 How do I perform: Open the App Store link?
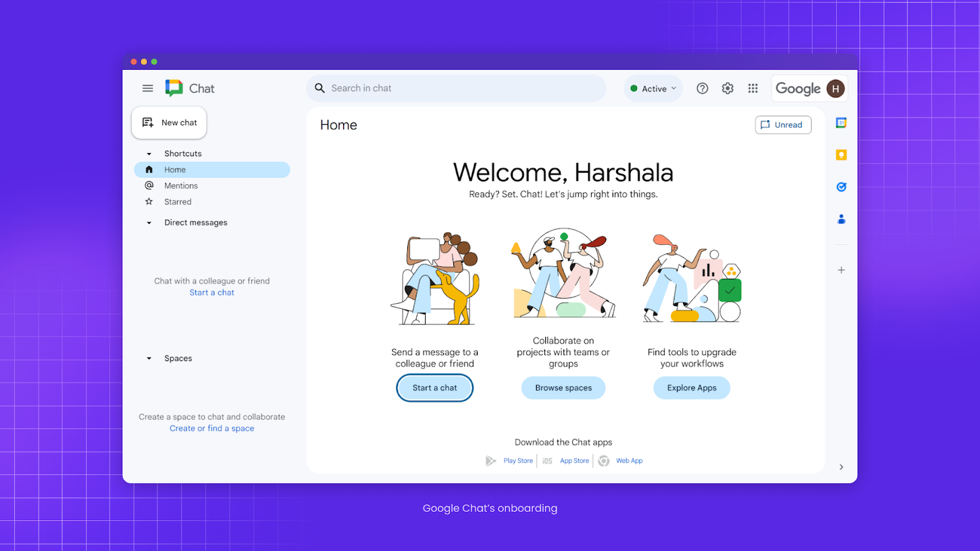point(575,461)
